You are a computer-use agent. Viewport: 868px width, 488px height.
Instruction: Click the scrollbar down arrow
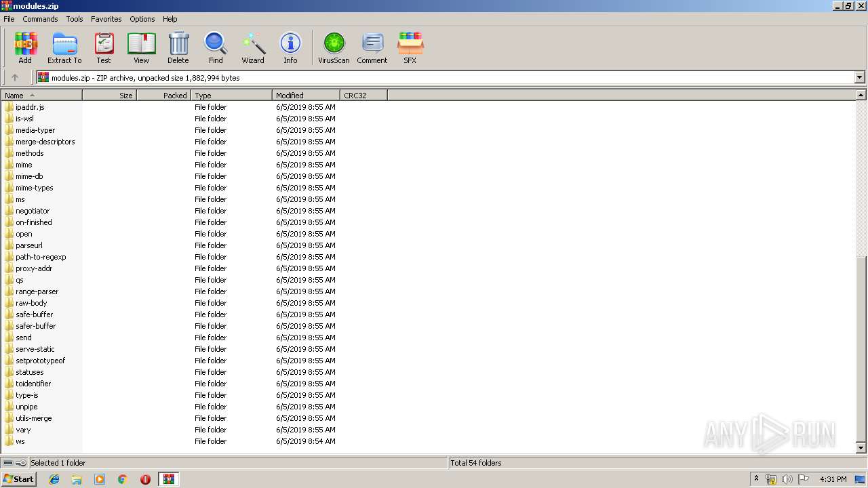click(x=861, y=448)
